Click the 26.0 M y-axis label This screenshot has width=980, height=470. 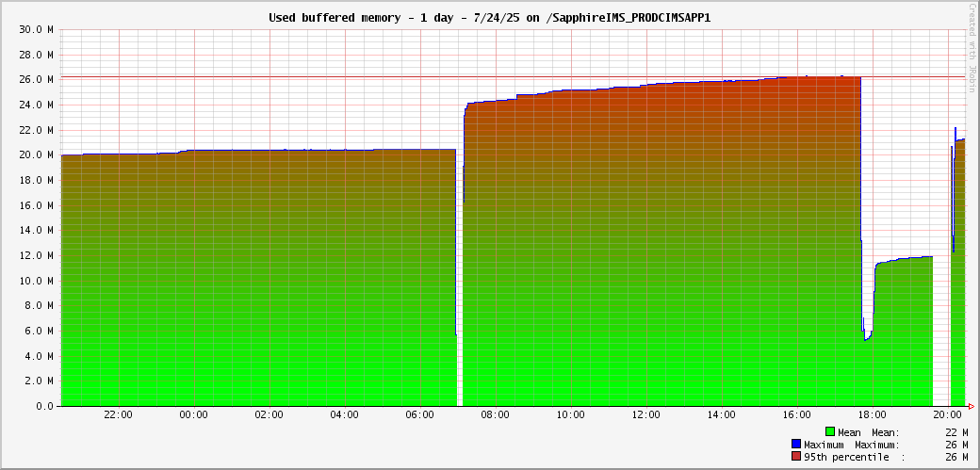(x=37, y=79)
